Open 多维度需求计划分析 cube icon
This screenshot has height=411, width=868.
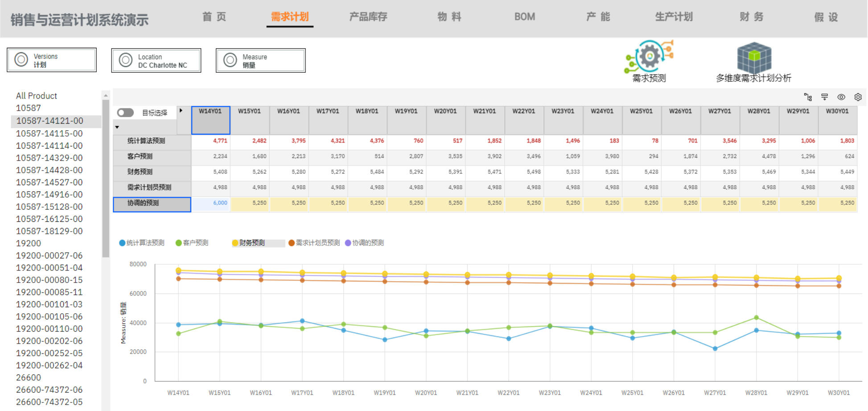754,58
